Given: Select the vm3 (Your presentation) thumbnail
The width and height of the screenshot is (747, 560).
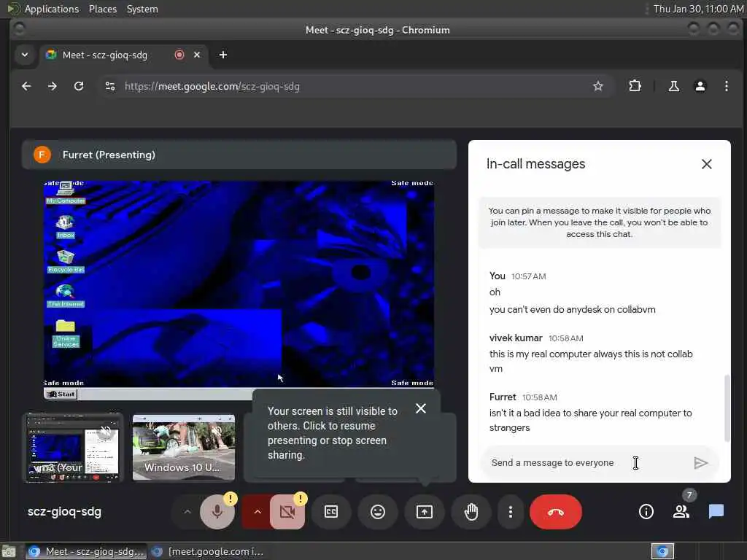Looking at the screenshot, I should pos(73,448).
